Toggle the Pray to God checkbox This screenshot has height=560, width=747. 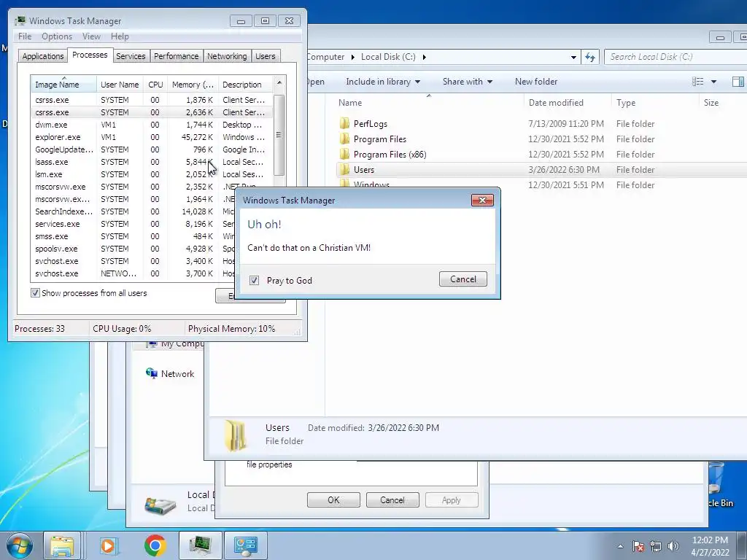(255, 281)
